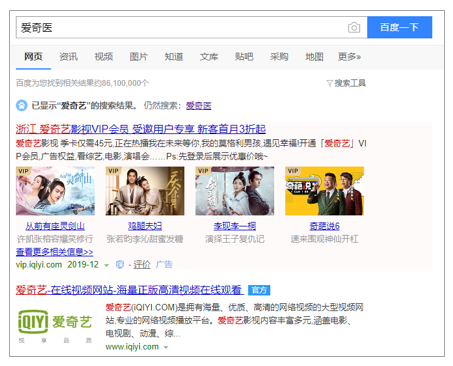Switch to the 视频 tab

104,57
